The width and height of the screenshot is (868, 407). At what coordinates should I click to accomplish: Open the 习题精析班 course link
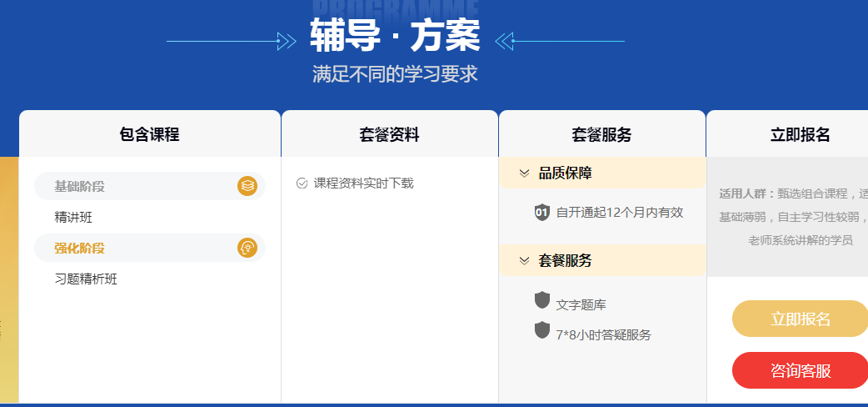[87, 279]
